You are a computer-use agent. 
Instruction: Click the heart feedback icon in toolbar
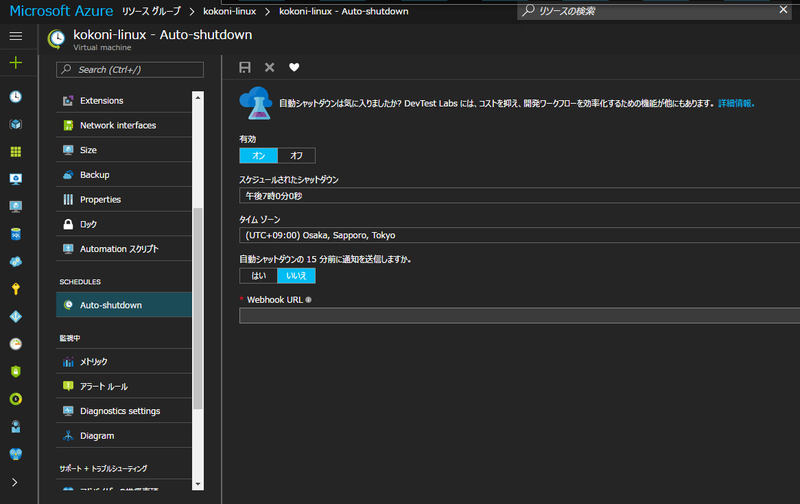coord(294,67)
